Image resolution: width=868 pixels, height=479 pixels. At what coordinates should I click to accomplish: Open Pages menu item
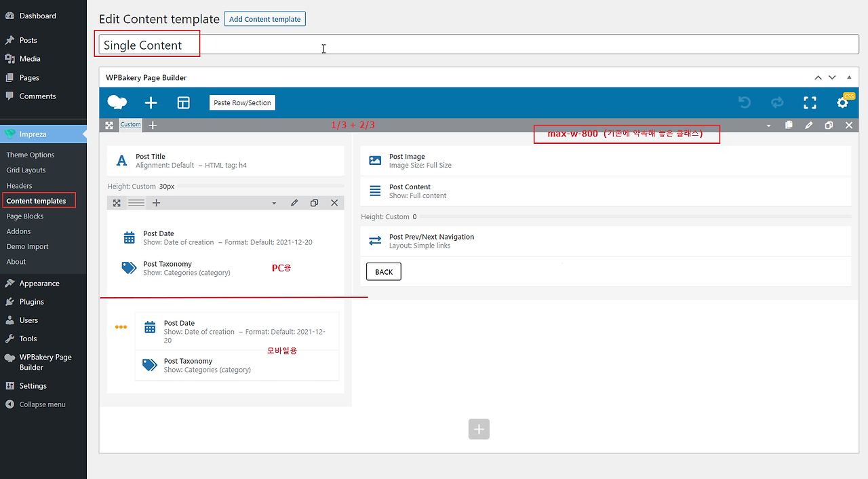[43, 77]
